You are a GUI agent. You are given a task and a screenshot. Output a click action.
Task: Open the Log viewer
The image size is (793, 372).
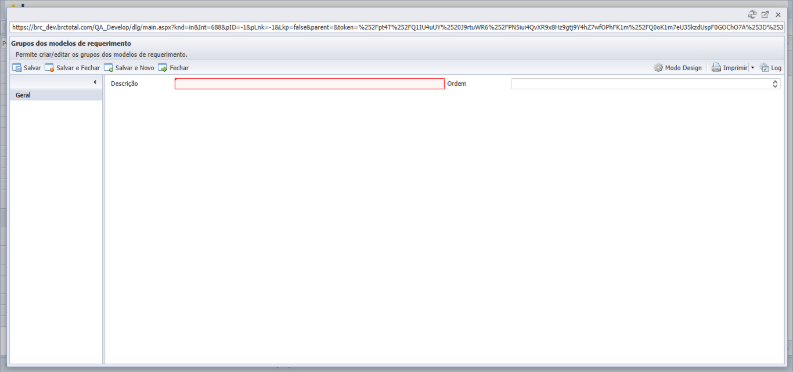point(771,68)
